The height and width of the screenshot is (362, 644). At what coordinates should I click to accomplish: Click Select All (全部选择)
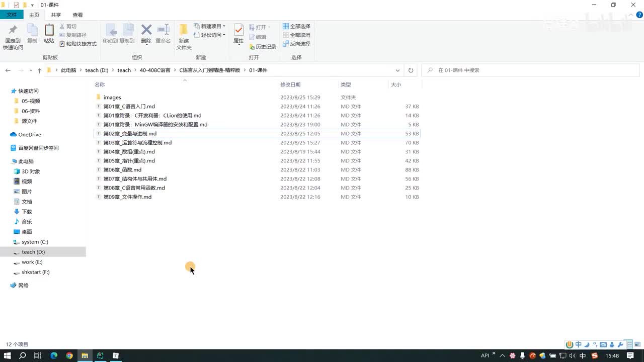click(x=296, y=26)
